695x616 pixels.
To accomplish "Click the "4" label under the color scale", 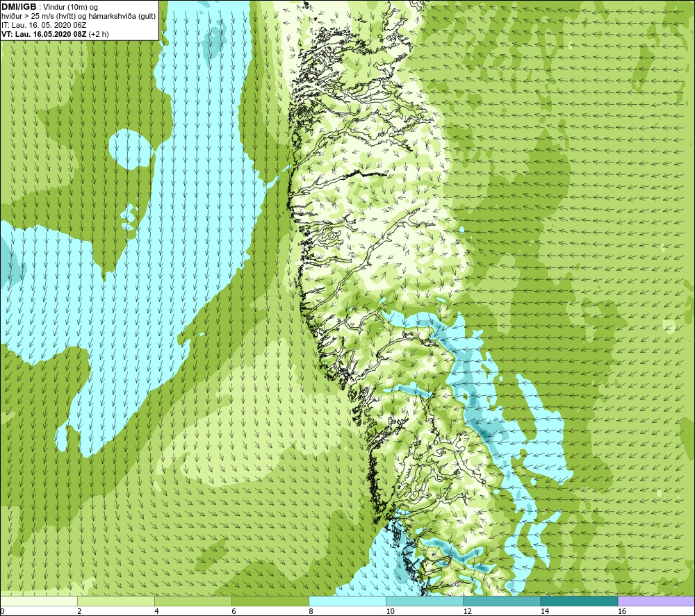I will point(156,612).
